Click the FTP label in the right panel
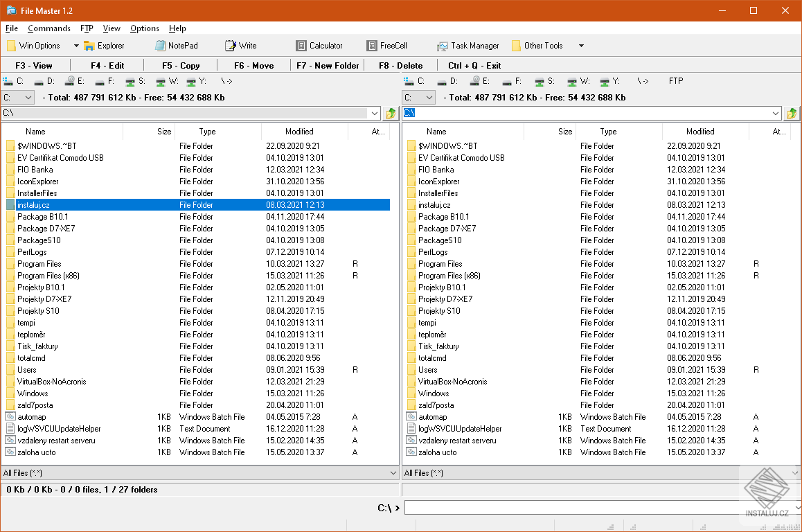This screenshot has width=802, height=532. pos(675,81)
